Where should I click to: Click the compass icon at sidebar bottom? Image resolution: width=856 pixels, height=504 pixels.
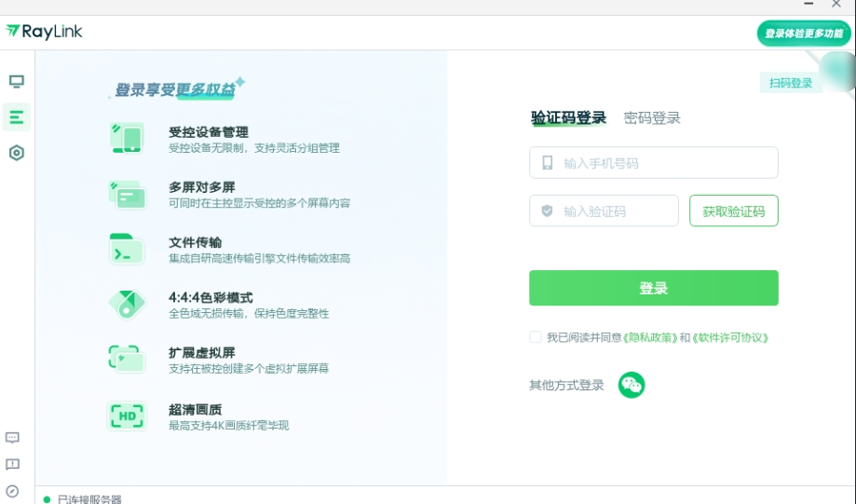(12, 492)
